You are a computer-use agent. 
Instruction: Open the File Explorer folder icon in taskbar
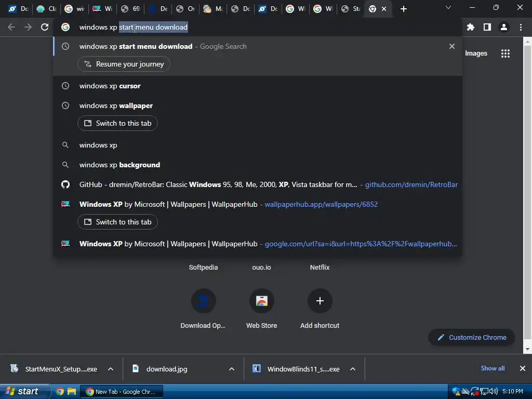72,392
